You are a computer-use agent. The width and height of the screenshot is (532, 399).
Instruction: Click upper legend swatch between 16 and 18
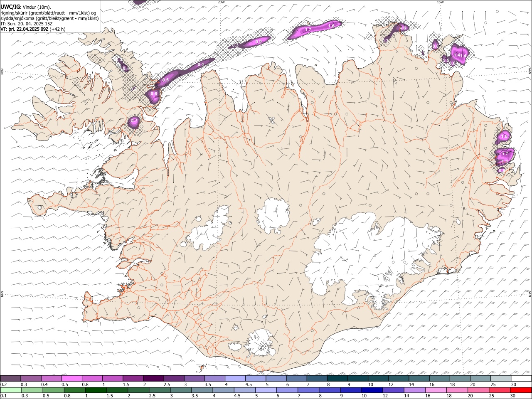coord(439,378)
